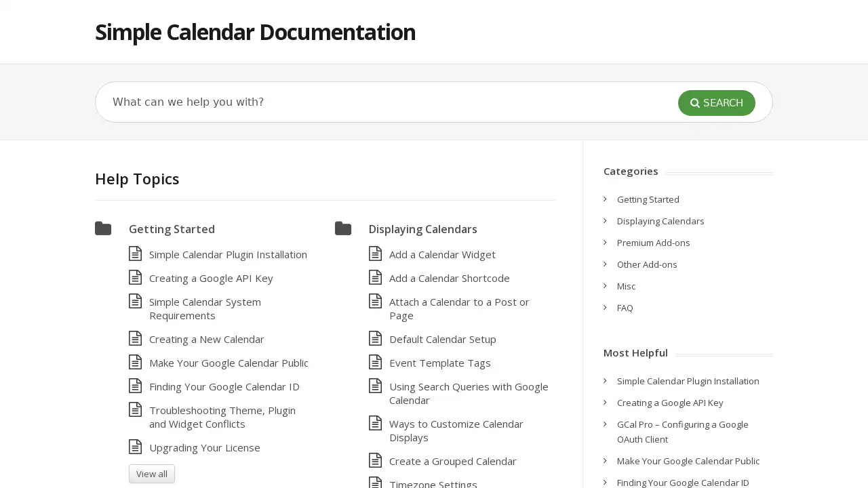Open Finding Your Google Calendar ID article in Help Topics
Viewport: 868px width, 488px height.
coord(224,386)
